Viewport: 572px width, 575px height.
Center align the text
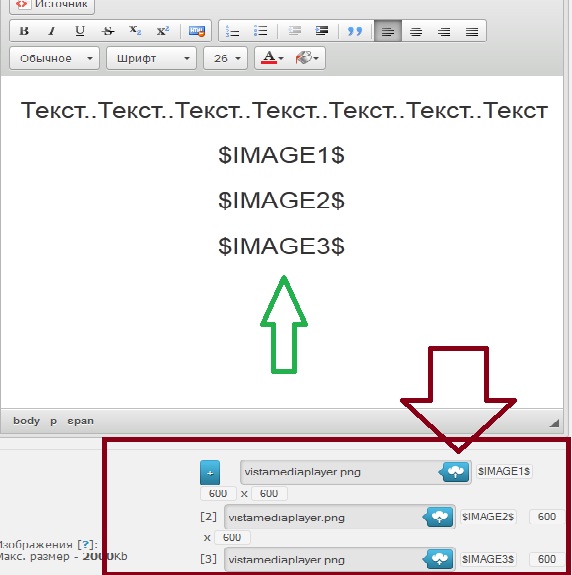[x=416, y=31]
